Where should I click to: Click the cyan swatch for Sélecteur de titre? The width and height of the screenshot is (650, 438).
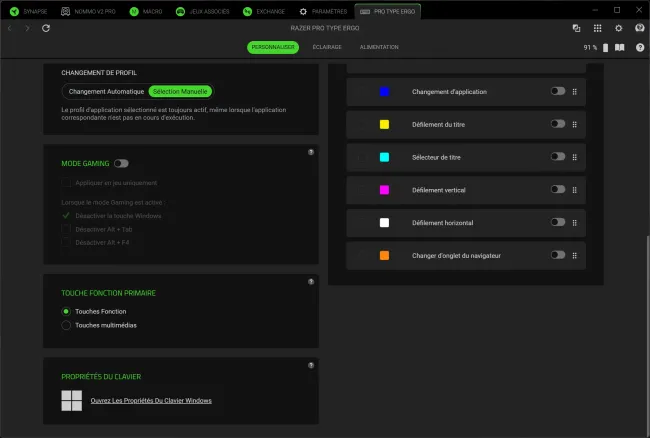(384, 157)
